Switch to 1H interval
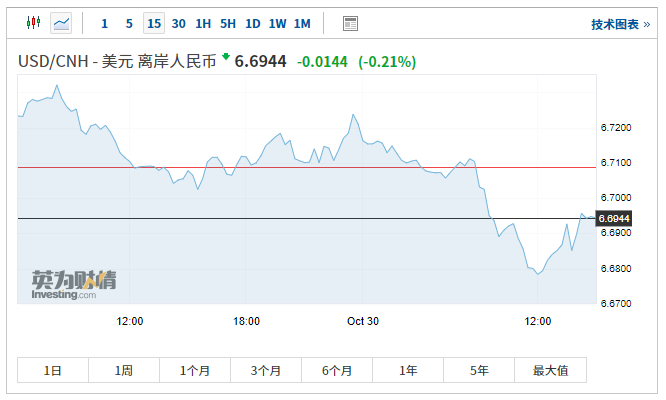This screenshot has width=666, height=400. click(203, 23)
